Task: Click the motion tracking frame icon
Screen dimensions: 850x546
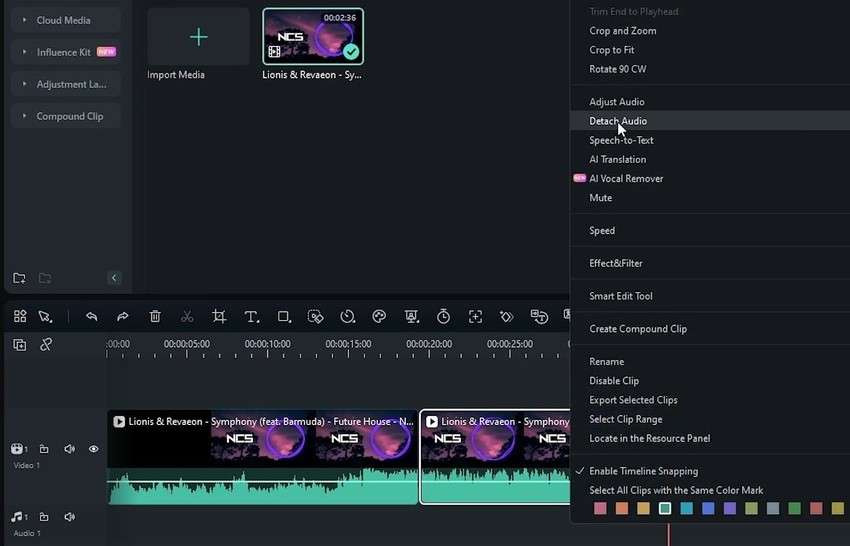Action: pos(475,316)
